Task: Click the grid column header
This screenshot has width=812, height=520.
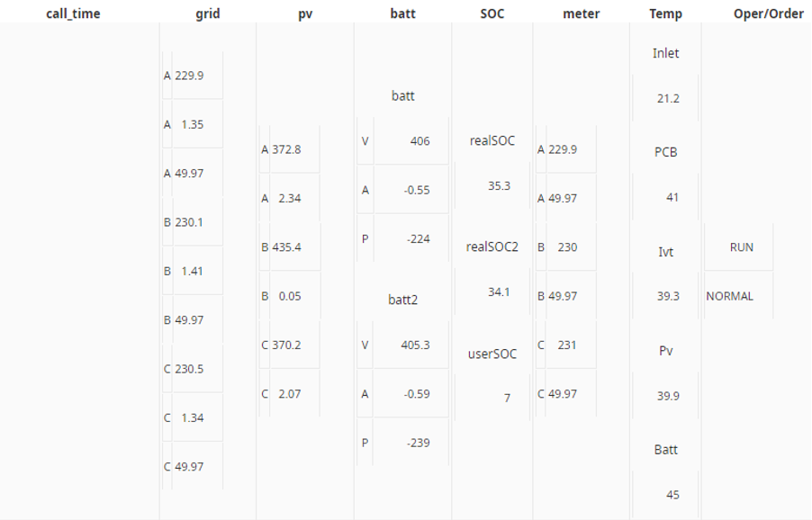Action: (x=207, y=13)
